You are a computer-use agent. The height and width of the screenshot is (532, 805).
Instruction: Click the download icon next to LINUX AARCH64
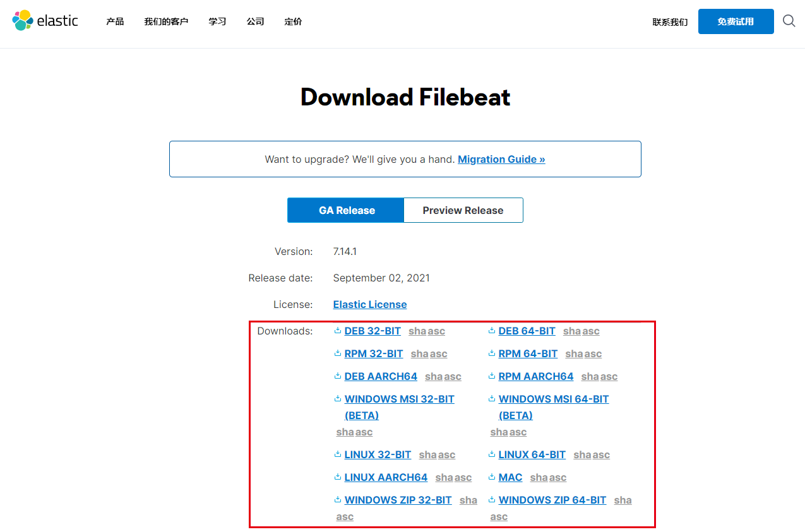(x=337, y=477)
